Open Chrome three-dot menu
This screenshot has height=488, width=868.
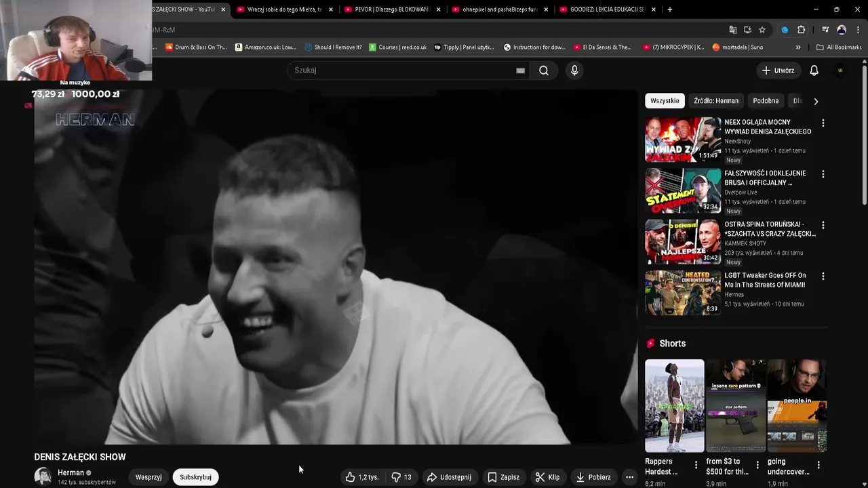(858, 30)
